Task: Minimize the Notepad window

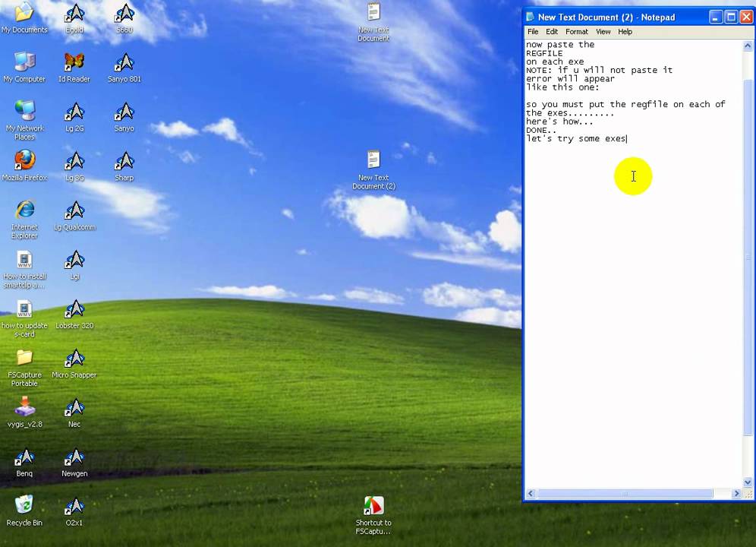Action: pyautogui.click(x=716, y=17)
